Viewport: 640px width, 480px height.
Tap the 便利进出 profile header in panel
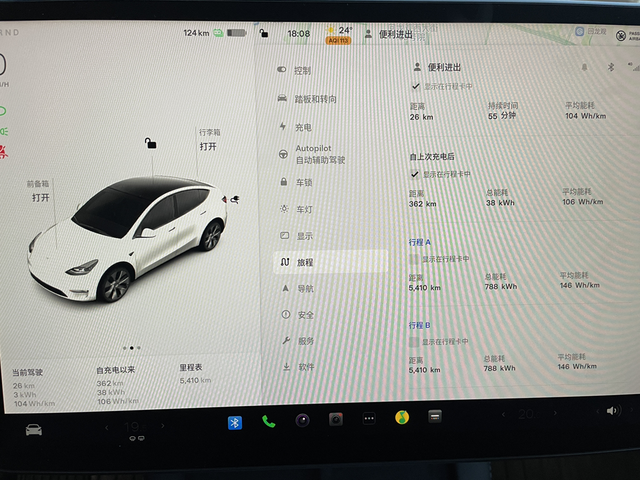tap(437, 67)
